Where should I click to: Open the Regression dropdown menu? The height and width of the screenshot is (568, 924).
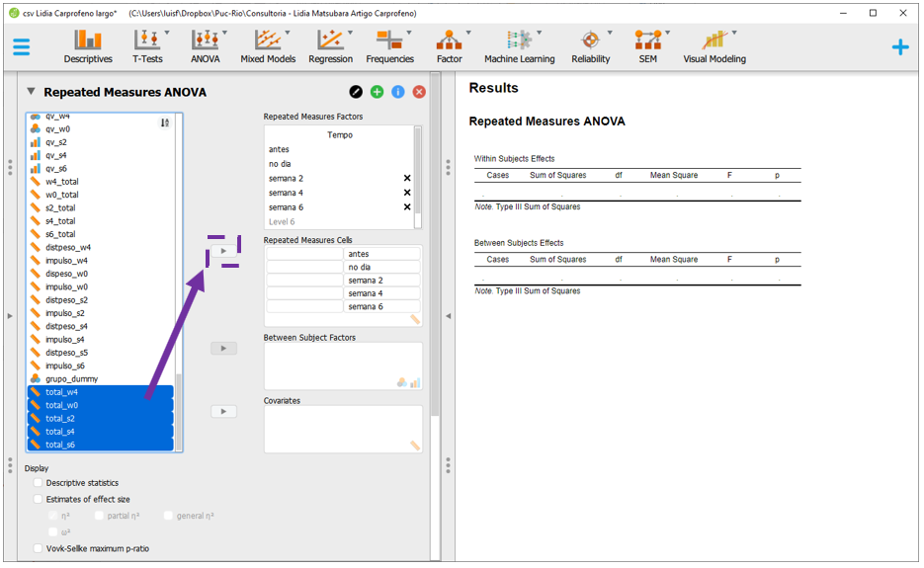[330, 45]
